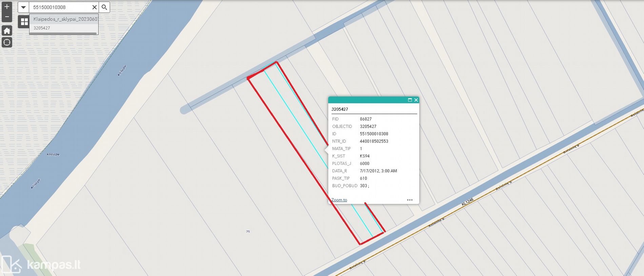Run search with magnifier icon

(104, 7)
